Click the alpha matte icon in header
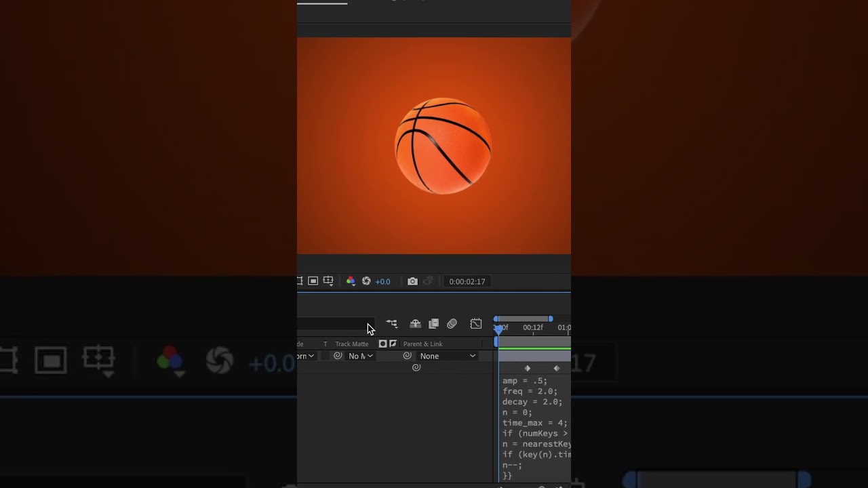The width and height of the screenshot is (868, 488). point(382,344)
